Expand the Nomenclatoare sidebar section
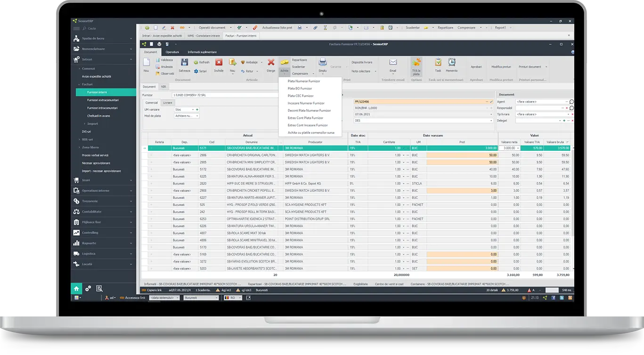The image size is (644, 355). pos(131,49)
